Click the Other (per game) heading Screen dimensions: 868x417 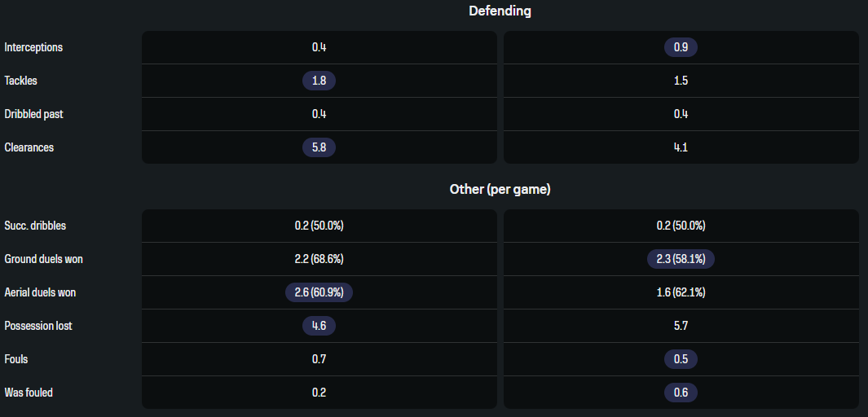click(500, 189)
